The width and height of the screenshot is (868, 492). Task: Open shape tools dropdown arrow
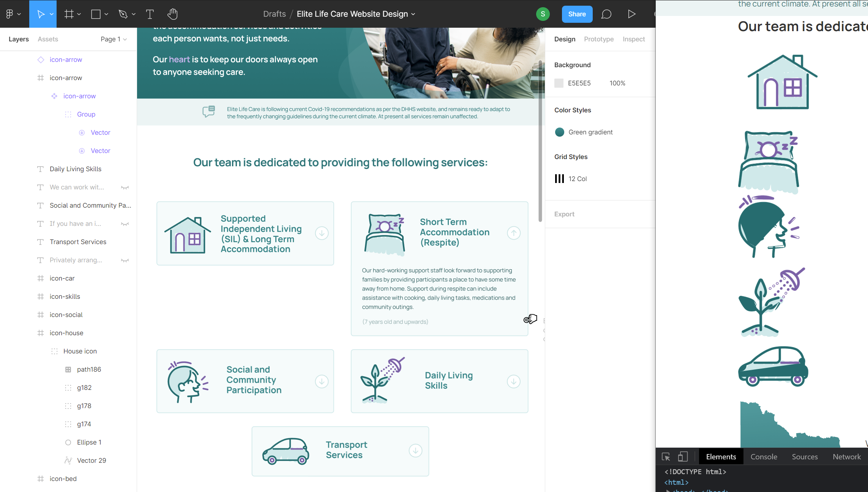coord(106,14)
